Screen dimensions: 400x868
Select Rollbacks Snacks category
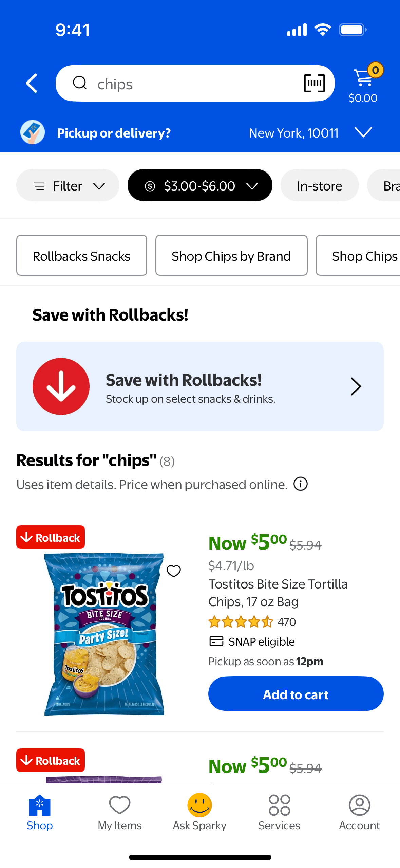(81, 256)
